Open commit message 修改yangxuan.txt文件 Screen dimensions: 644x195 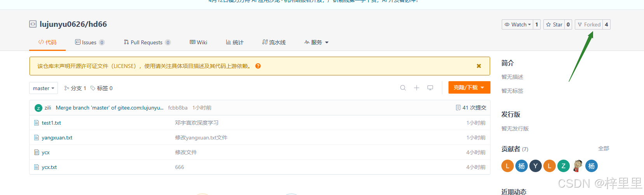[201, 138]
